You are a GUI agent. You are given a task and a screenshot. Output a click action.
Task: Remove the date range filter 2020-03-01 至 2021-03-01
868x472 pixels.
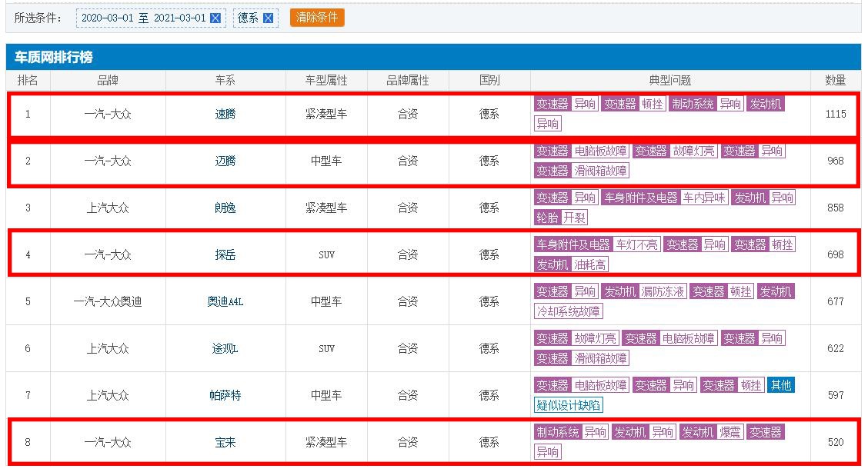click(x=216, y=18)
